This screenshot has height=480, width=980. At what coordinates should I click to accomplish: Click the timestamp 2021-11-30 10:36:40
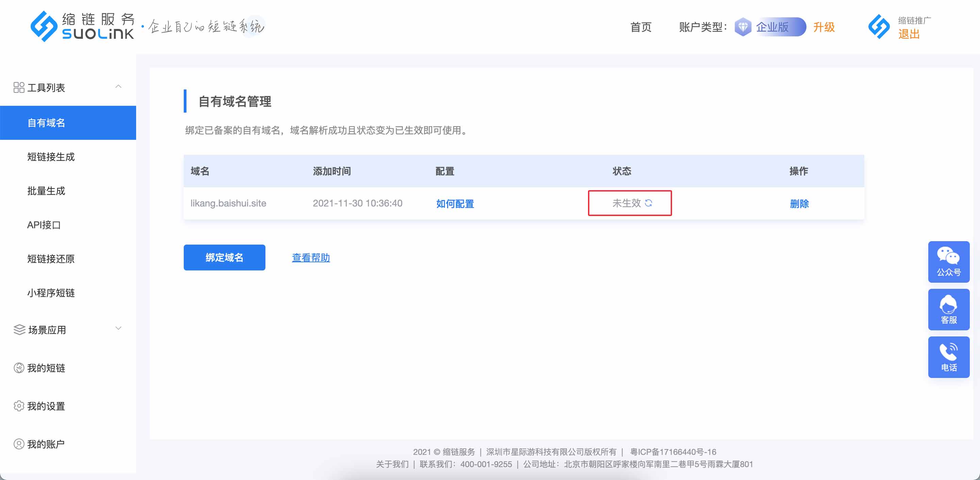tap(358, 203)
